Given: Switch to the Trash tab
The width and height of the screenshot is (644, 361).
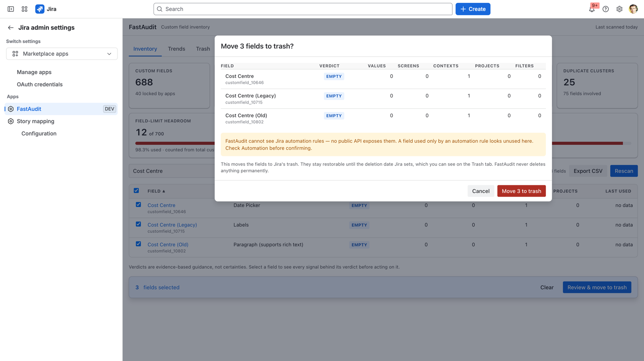Looking at the screenshot, I should point(203,49).
